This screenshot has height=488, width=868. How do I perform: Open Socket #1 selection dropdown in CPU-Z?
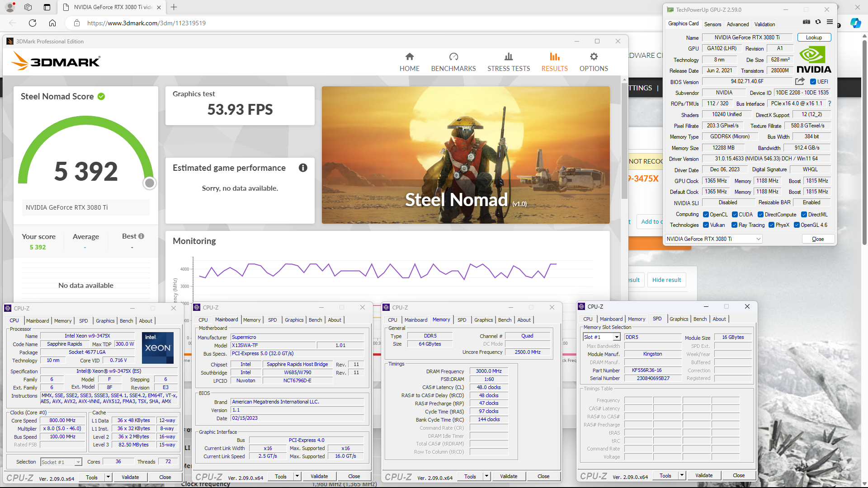[x=61, y=462]
